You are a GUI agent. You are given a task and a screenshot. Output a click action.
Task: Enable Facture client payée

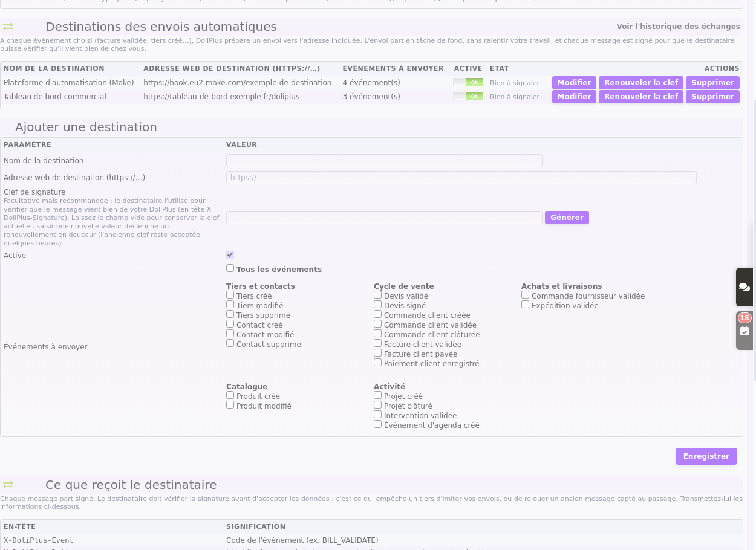377,353
